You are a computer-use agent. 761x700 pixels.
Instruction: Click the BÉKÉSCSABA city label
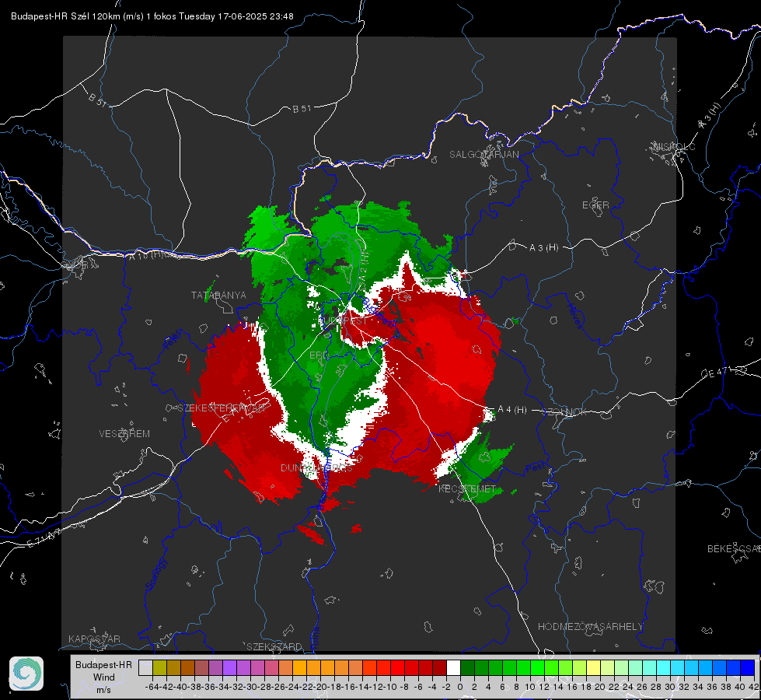(733, 548)
